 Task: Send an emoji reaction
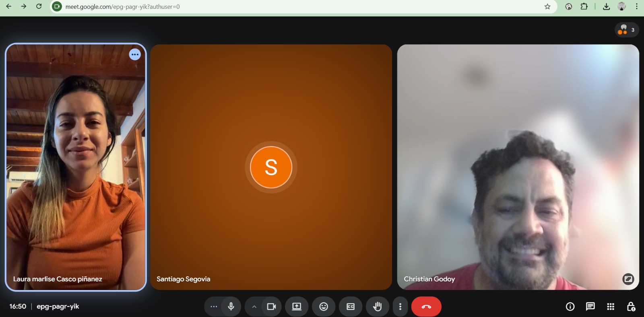tap(324, 307)
